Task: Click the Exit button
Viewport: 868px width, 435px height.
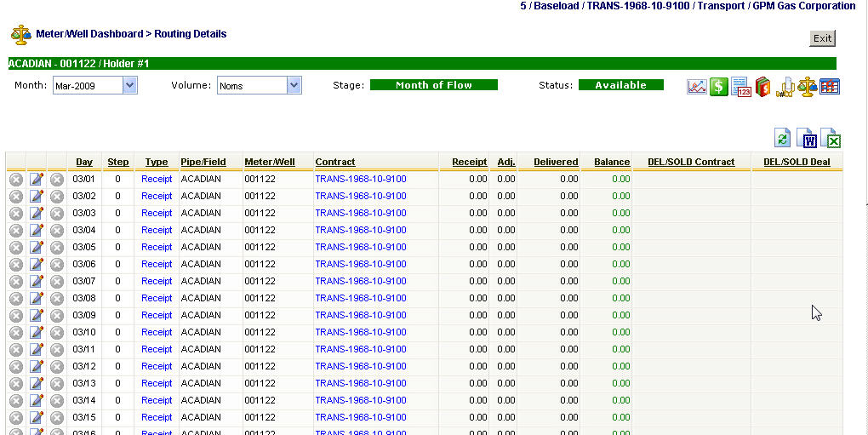Action: tap(822, 38)
